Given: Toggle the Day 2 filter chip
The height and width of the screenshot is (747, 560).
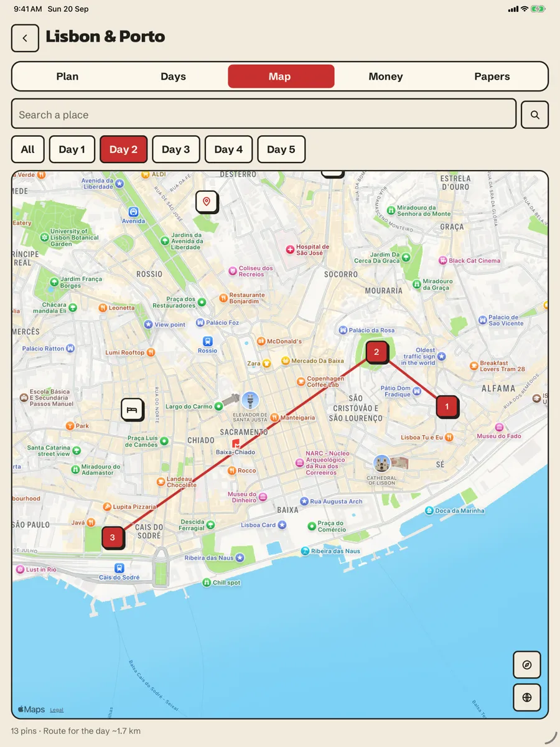Looking at the screenshot, I should [x=123, y=149].
